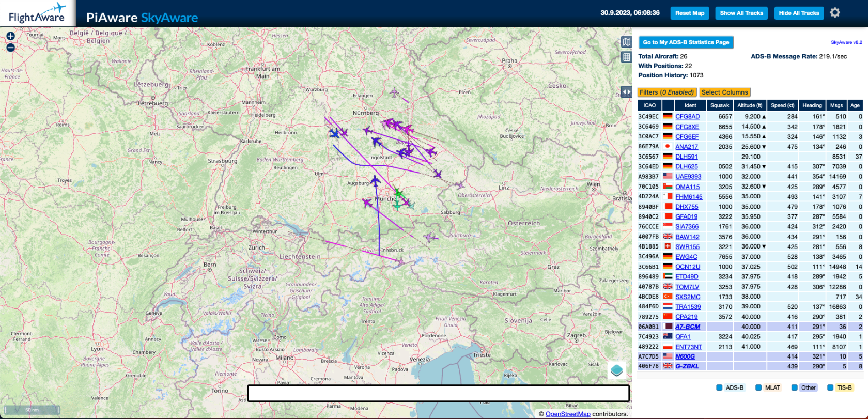Select the aircraft icon beside Augsburg
Viewport: 868px width, 419px height.
[376, 181]
